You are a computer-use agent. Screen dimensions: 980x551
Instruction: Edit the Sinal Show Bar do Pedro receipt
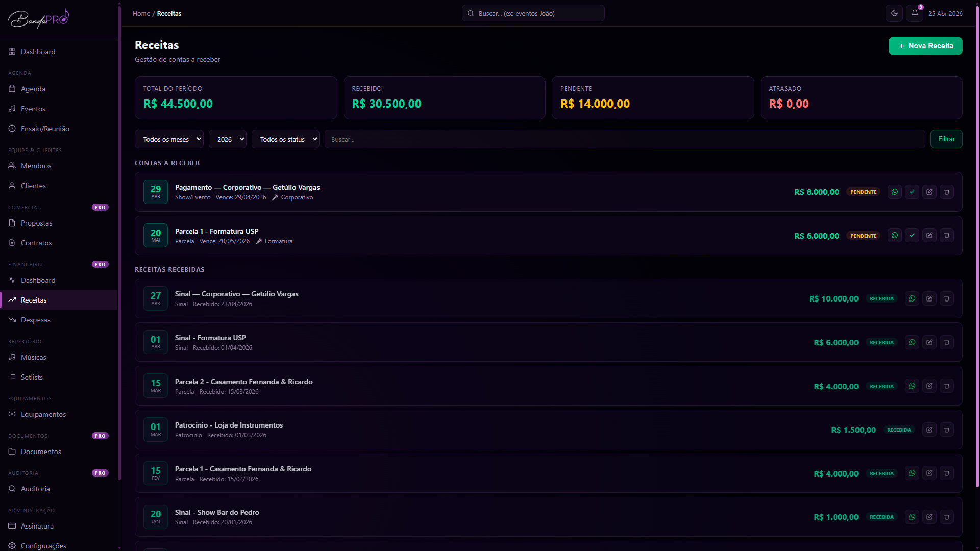(929, 517)
